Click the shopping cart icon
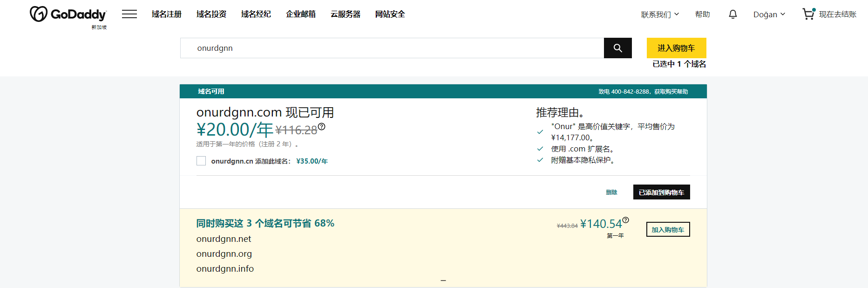This screenshot has height=288, width=868. click(808, 14)
